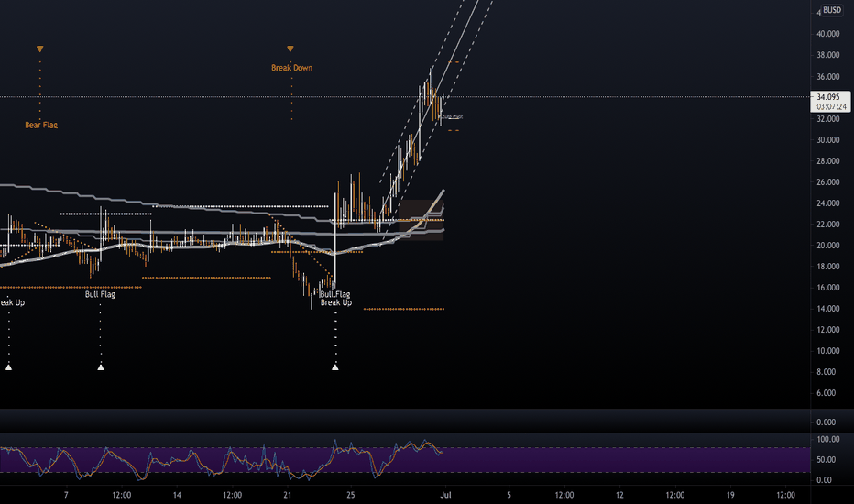The image size is (854, 504).
Task: Click the 26.000 price axis label
Action: [x=827, y=182]
